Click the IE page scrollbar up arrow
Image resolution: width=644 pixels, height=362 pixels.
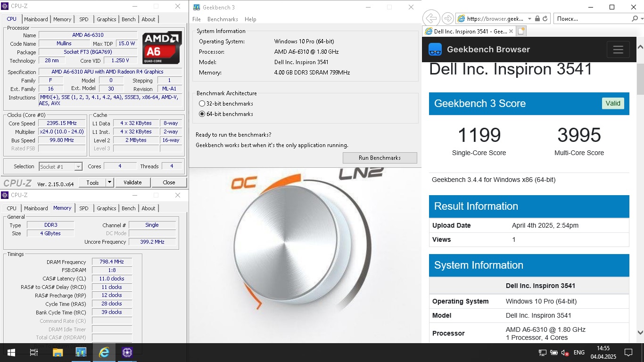click(640, 47)
